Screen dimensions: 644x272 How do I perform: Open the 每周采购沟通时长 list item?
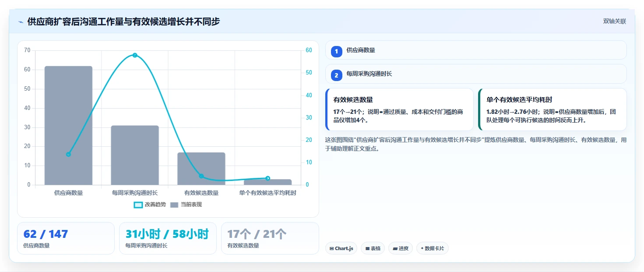click(x=476, y=74)
